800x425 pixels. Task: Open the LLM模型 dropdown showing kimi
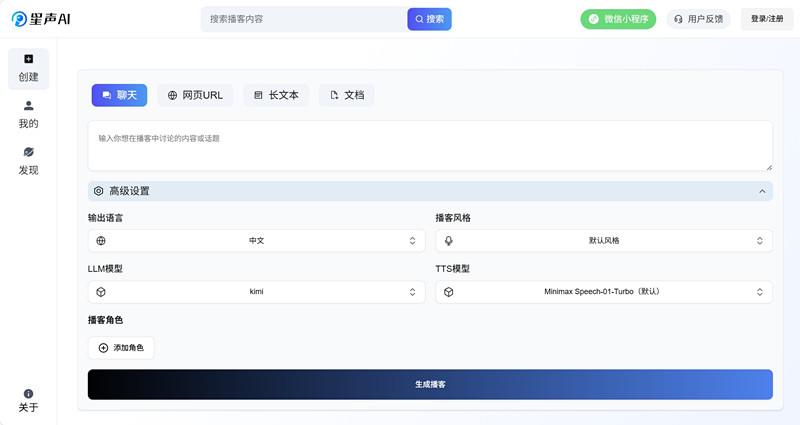257,292
